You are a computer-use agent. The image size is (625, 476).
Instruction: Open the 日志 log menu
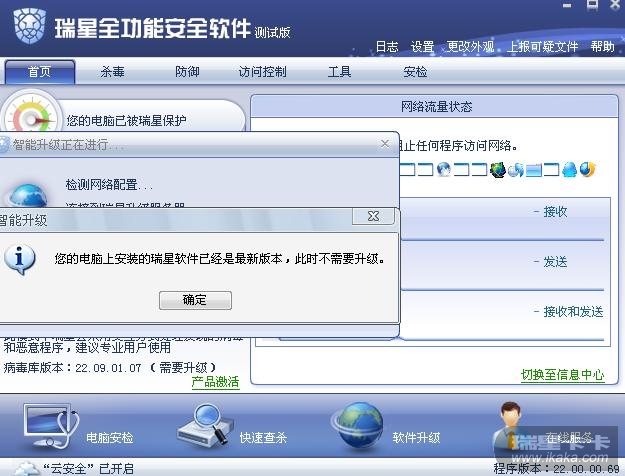click(x=387, y=47)
